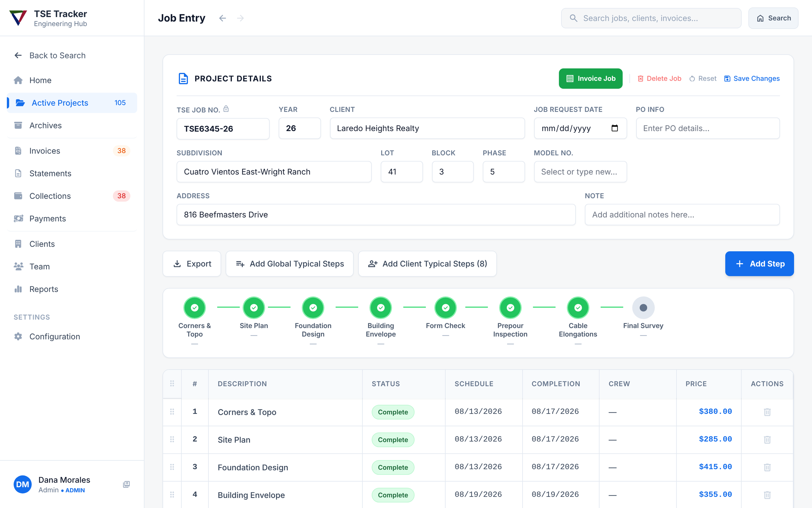This screenshot has width=812, height=508.
Task: Open Collections page
Action: coord(72,196)
